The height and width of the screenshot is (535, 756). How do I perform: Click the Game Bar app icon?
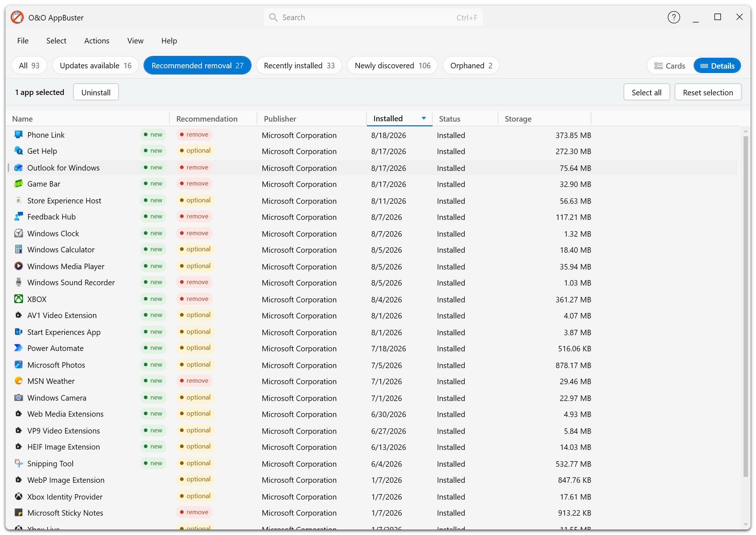(x=18, y=184)
